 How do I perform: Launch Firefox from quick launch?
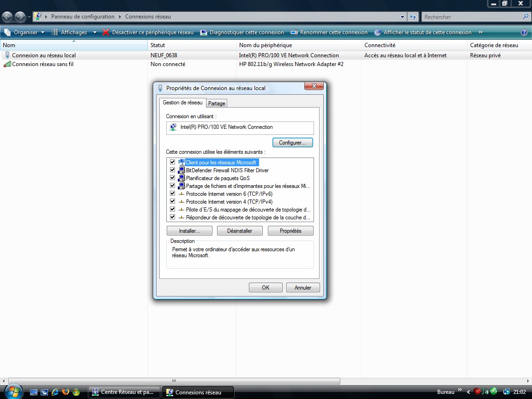click(x=66, y=392)
